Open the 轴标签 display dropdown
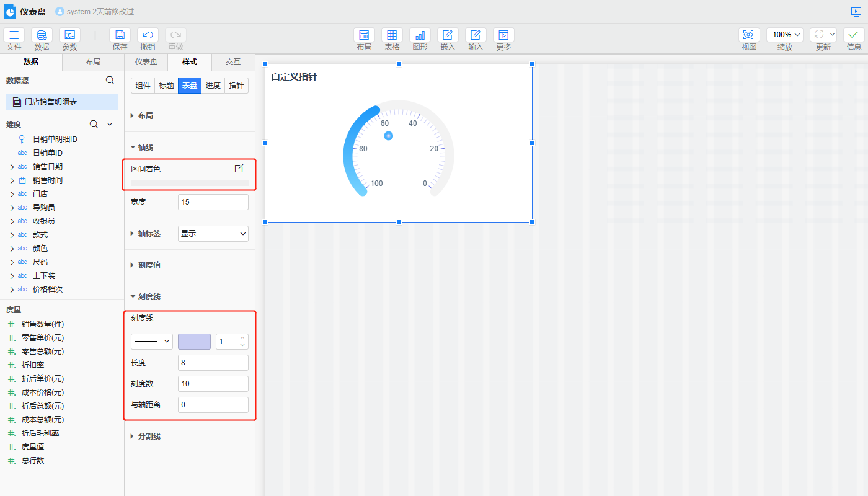The height and width of the screenshot is (496, 868). (213, 234)
